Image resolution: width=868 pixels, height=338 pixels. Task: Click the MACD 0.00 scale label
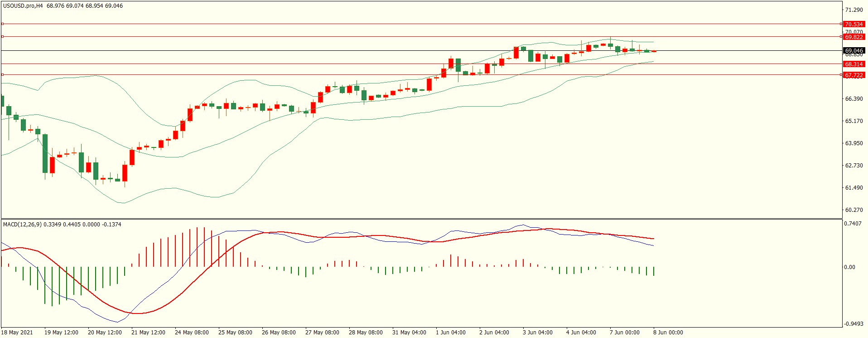tap(849, 267)
